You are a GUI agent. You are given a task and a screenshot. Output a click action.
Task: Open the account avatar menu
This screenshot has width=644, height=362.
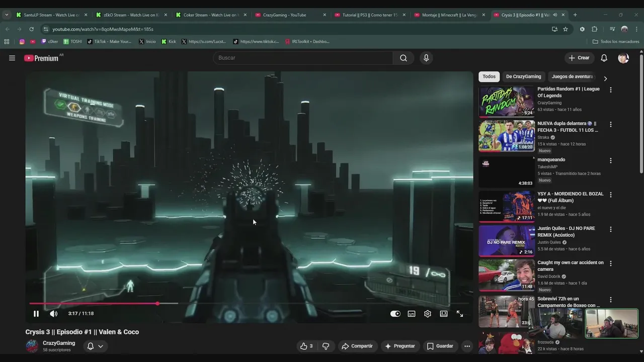pyautogui.click(x=623, y=58)
